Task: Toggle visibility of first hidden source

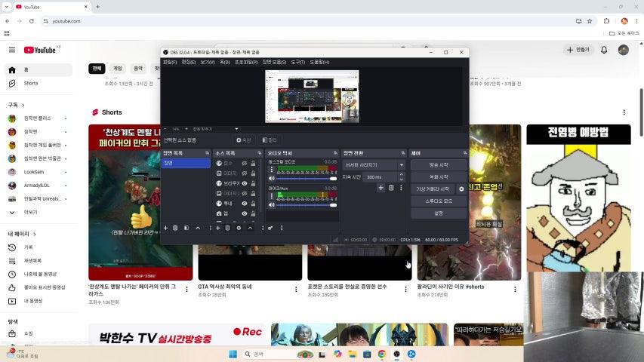Action: [x=245, y=163]
